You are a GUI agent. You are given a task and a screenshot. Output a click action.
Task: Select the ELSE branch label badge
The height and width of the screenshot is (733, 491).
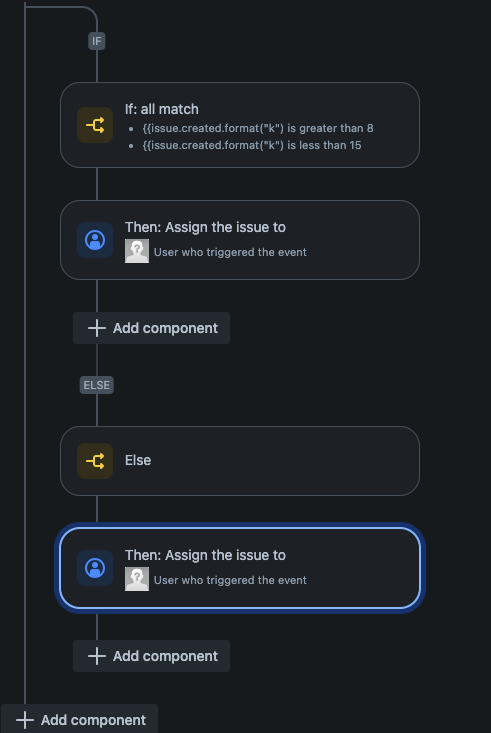coord(97,385)
